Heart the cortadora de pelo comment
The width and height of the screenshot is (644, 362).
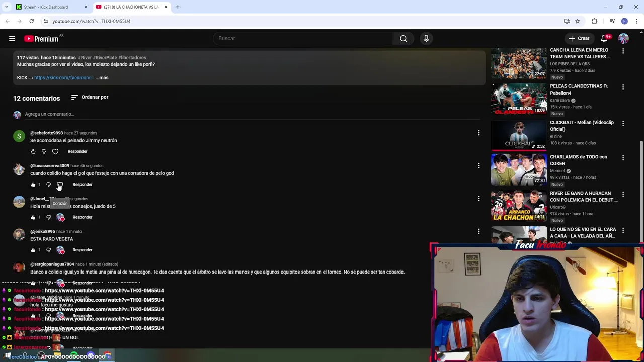coord(60,185)
